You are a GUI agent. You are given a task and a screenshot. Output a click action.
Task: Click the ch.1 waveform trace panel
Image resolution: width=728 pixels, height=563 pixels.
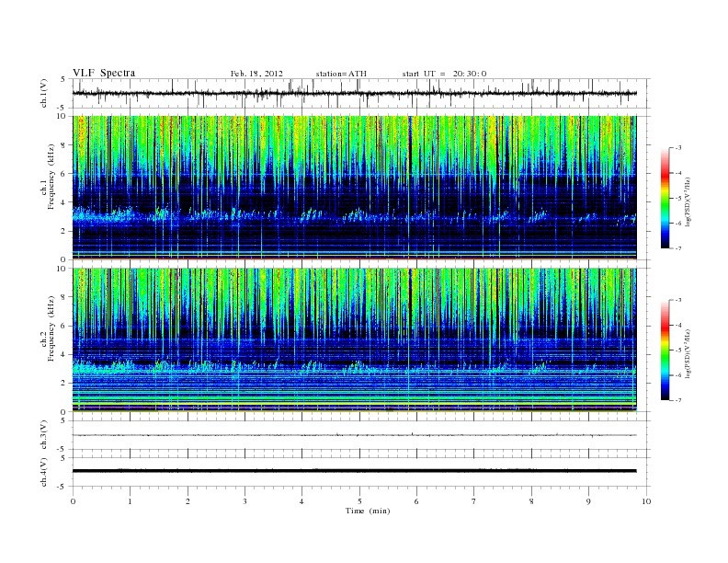(361, 93)
